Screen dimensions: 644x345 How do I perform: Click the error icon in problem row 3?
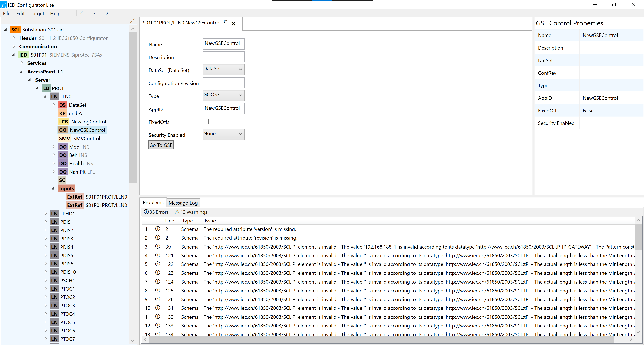157,247
